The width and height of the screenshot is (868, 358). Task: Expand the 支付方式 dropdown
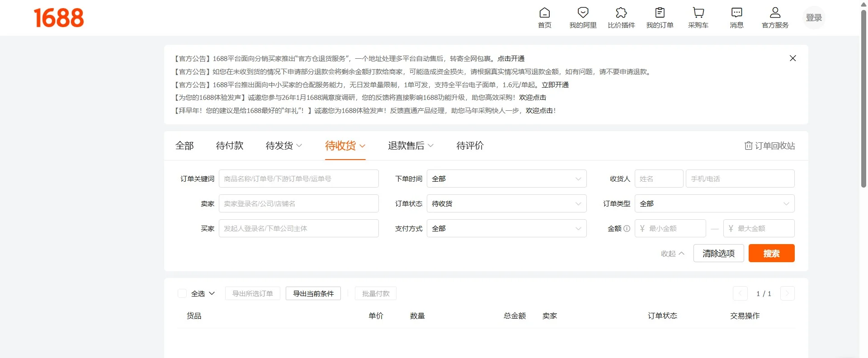click(506, 228)
